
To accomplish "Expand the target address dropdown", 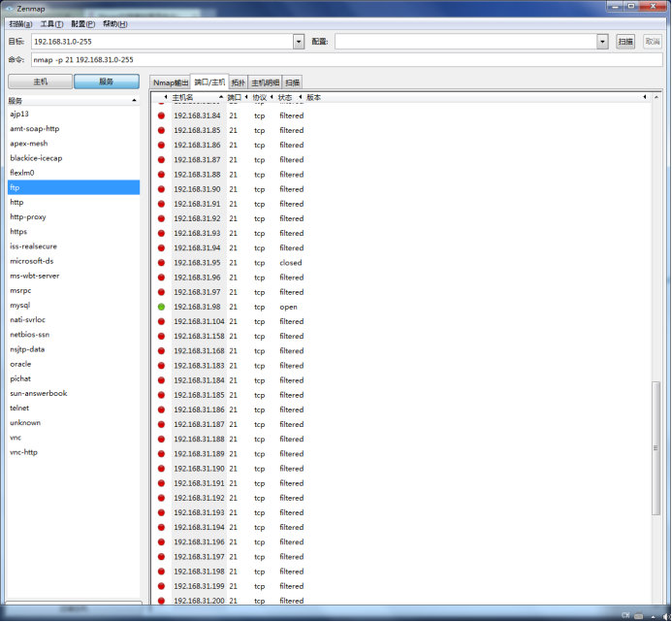I will (299, 42).
